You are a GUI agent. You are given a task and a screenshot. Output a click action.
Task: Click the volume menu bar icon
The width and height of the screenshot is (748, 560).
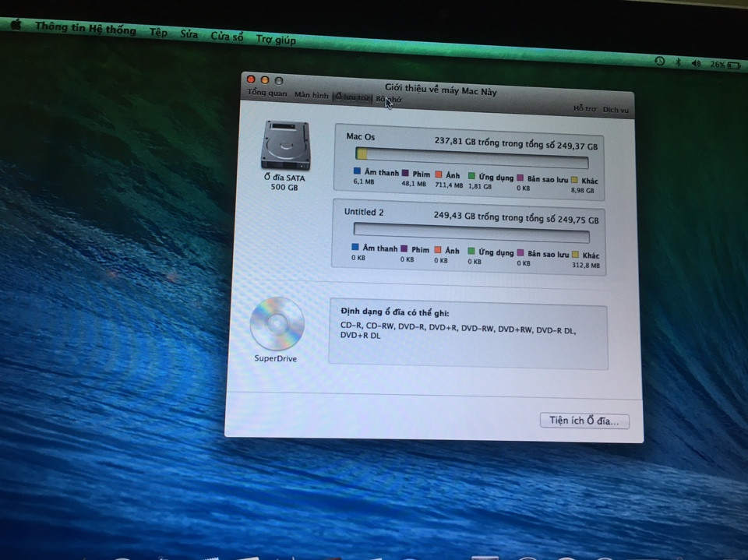pyautogui.click(x=696, y=63)
